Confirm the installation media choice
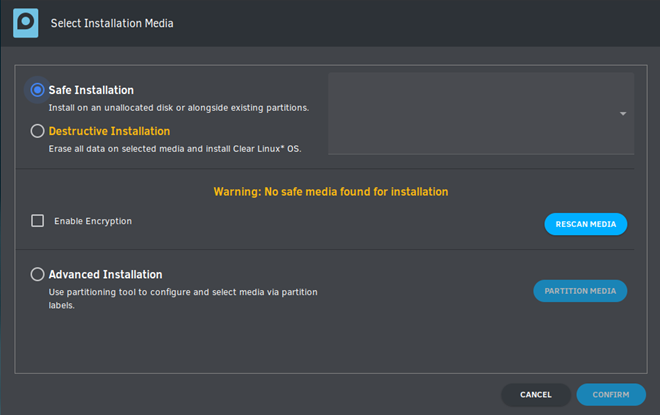The height and width of the screenshot is (415, 660). 611,395
